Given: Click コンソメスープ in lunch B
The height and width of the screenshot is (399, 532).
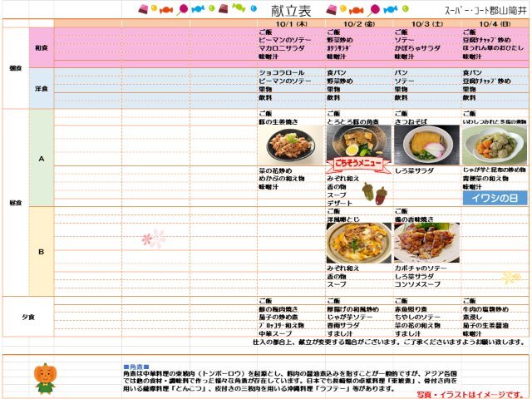Looking at the screenshot, I should [x=417, y=284].
